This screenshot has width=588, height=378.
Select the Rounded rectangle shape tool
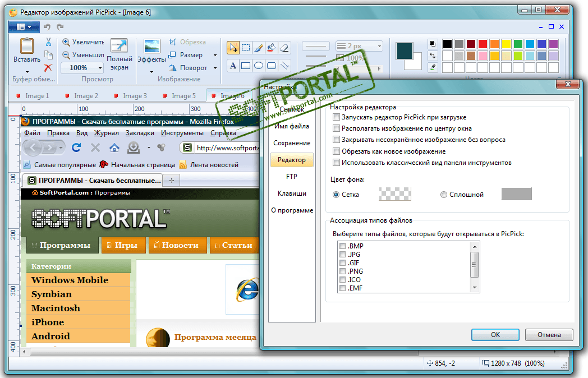(x=272, y=66)
